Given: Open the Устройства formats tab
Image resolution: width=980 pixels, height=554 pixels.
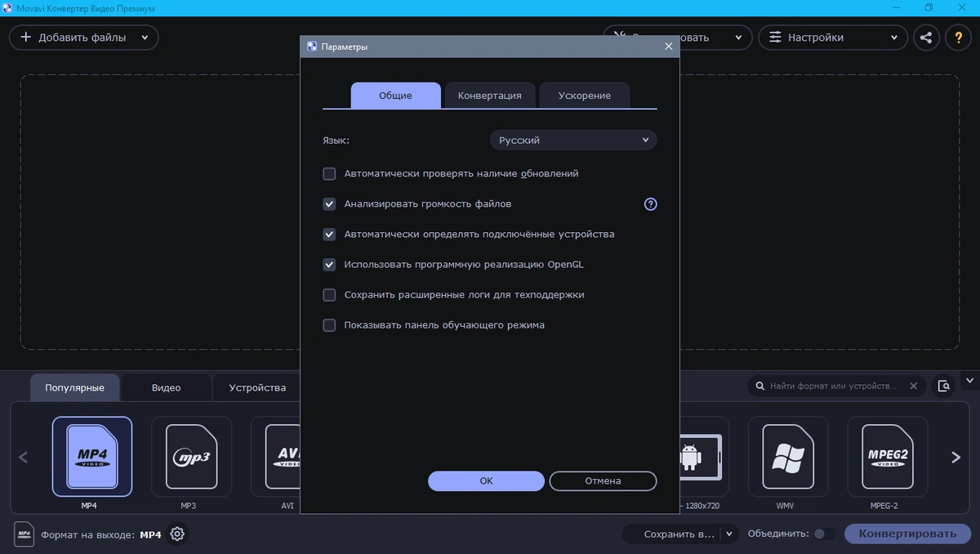Looking at the screenshot, I should 256,387.
